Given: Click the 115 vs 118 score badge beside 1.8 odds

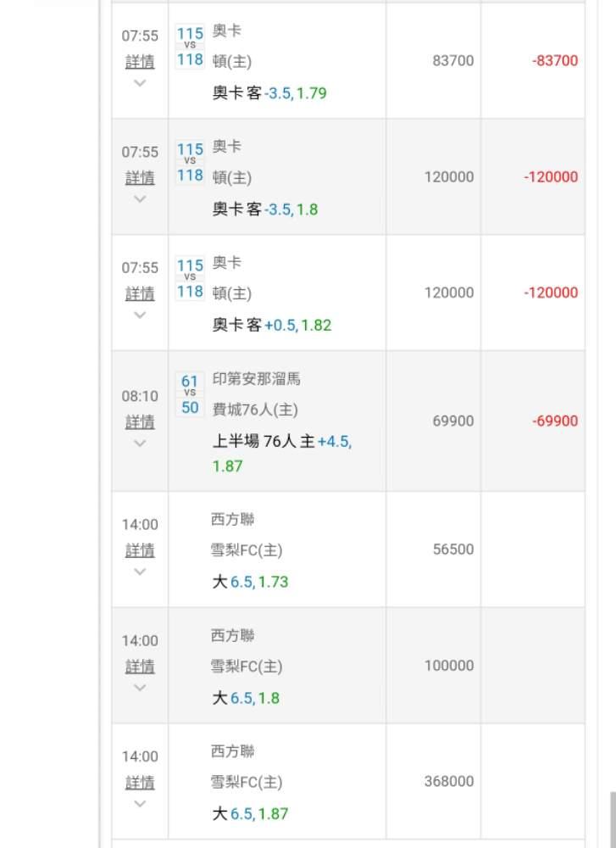Looking at the screenshot, I should click(x=190, y=162).
